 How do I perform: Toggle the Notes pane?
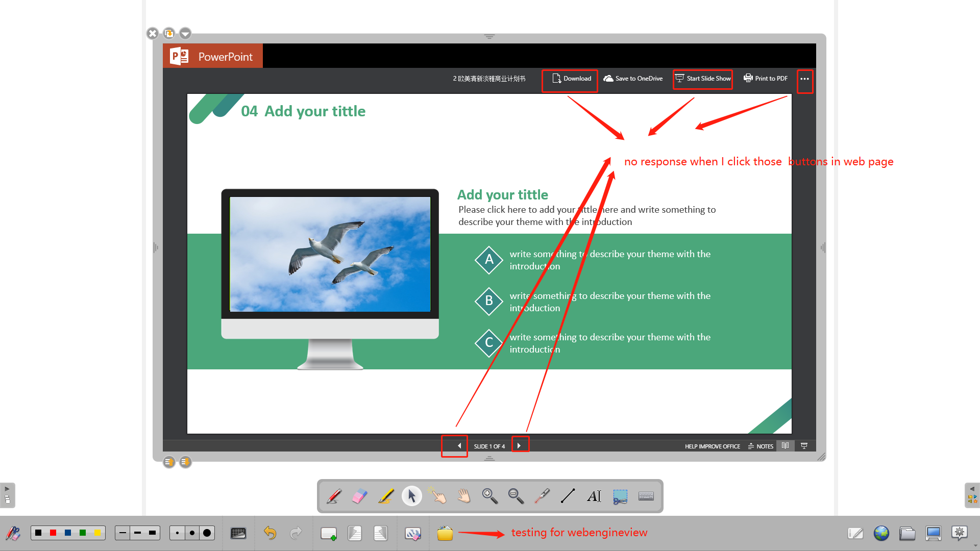761,446
